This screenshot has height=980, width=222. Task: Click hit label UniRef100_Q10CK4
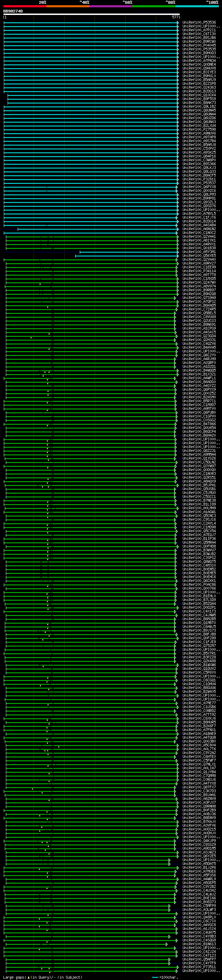pos(199,95)
